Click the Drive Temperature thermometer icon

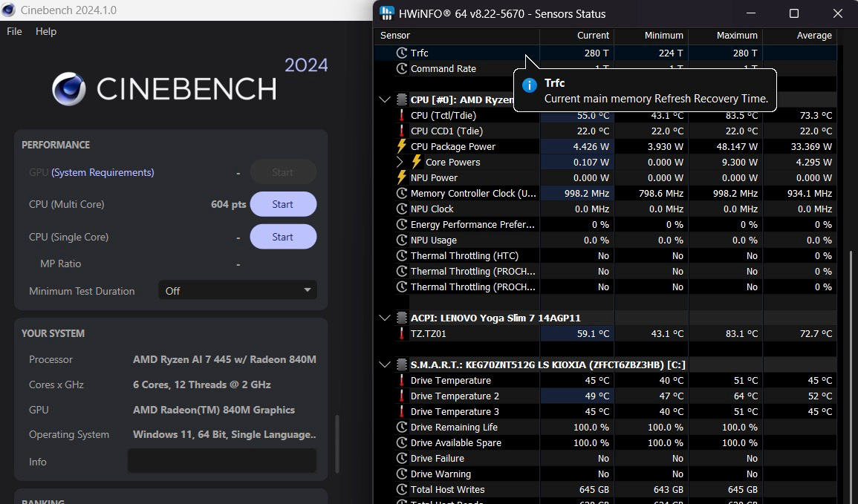(x=402, y=381)
